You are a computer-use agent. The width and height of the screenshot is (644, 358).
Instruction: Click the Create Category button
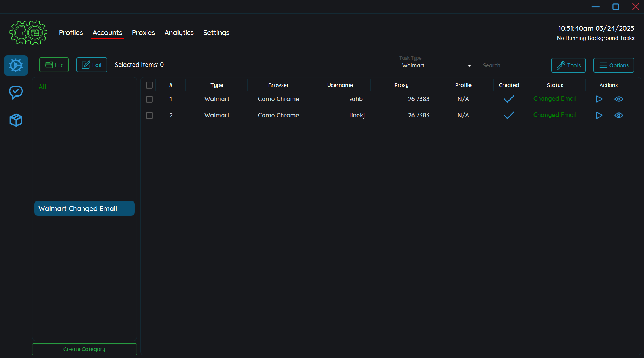coord(84,349)
